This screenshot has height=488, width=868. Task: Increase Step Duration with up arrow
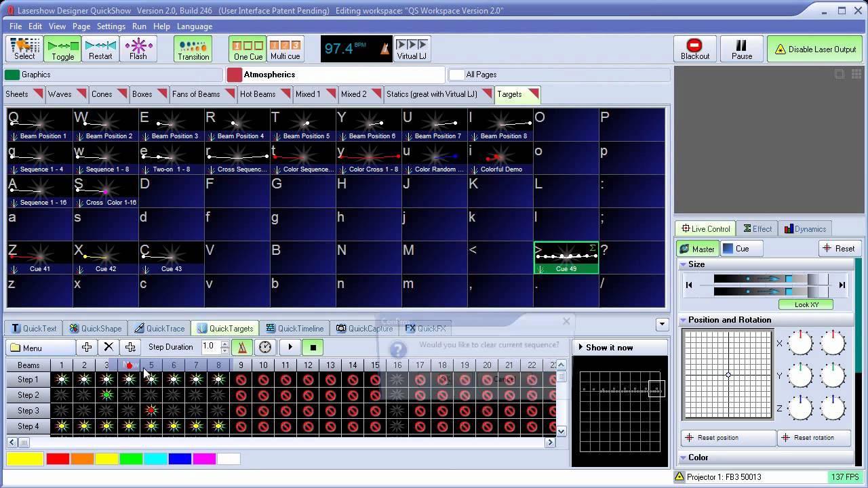point(225,344)
